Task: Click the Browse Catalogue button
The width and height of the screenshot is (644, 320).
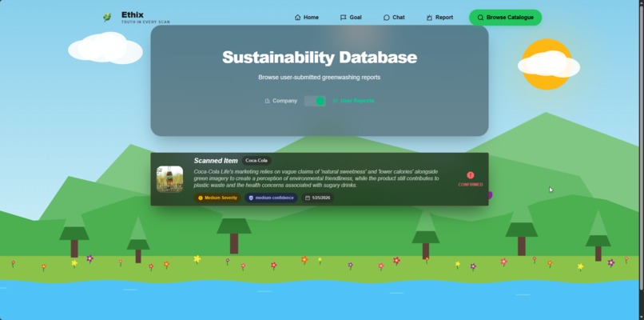Action: click(505, 18)
